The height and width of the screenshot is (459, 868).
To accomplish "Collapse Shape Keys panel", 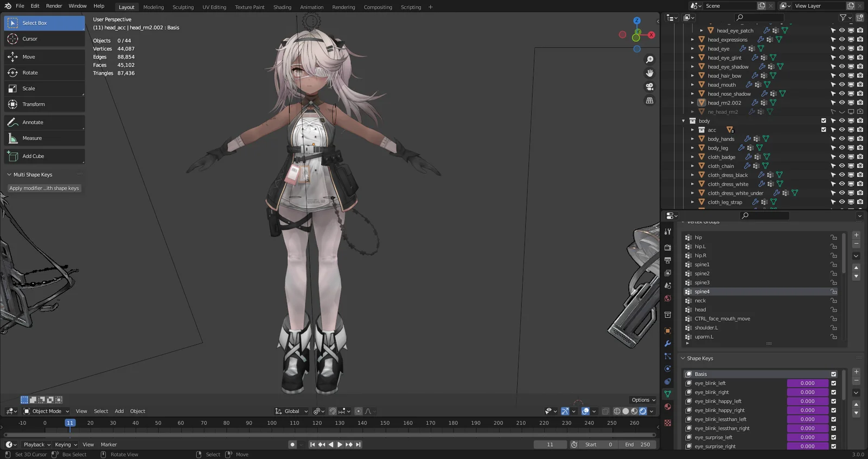I will [683, 358].
